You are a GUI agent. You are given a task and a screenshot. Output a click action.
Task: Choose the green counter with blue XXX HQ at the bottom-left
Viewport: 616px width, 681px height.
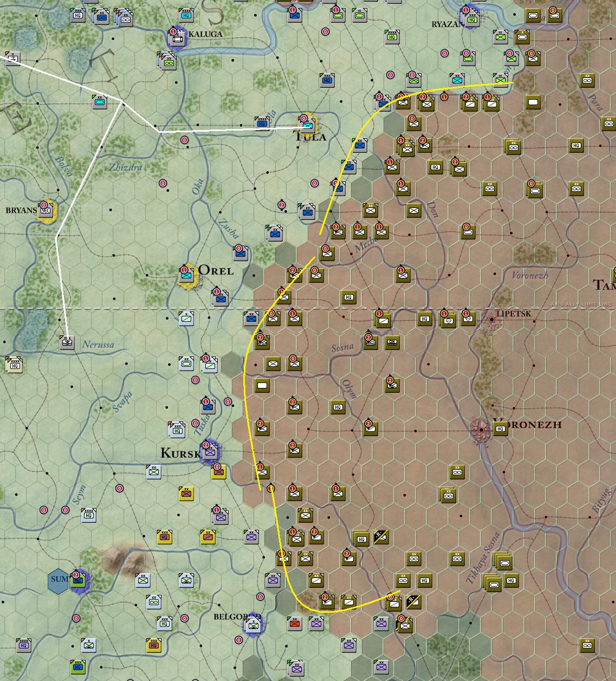click(x=78, y=666)
